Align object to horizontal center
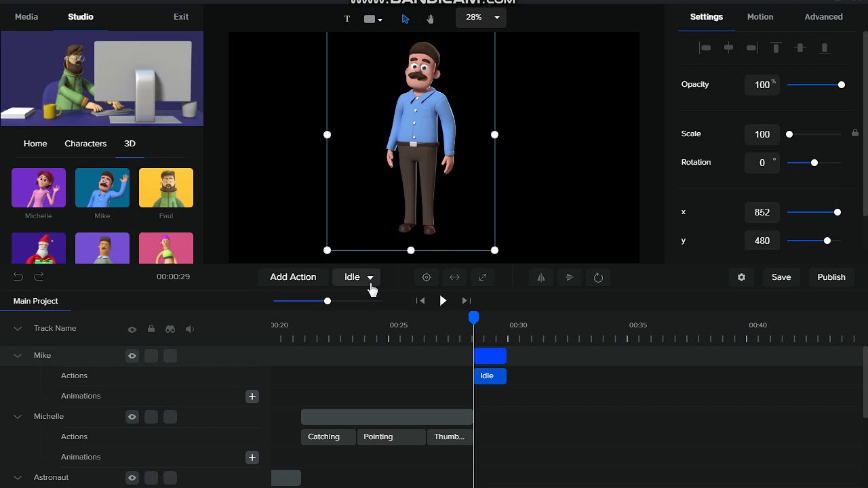Viewport: 868px width, 488px height. click(x=729, y=48)
